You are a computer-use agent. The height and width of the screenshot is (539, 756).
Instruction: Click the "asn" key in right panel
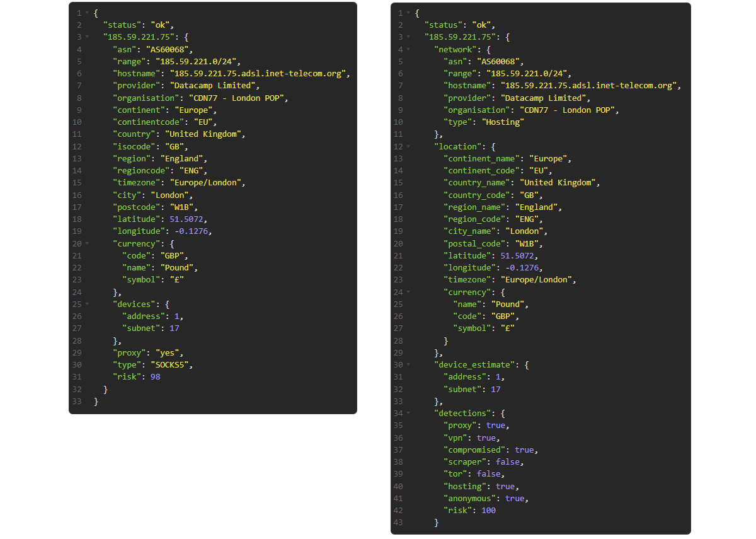457,62
